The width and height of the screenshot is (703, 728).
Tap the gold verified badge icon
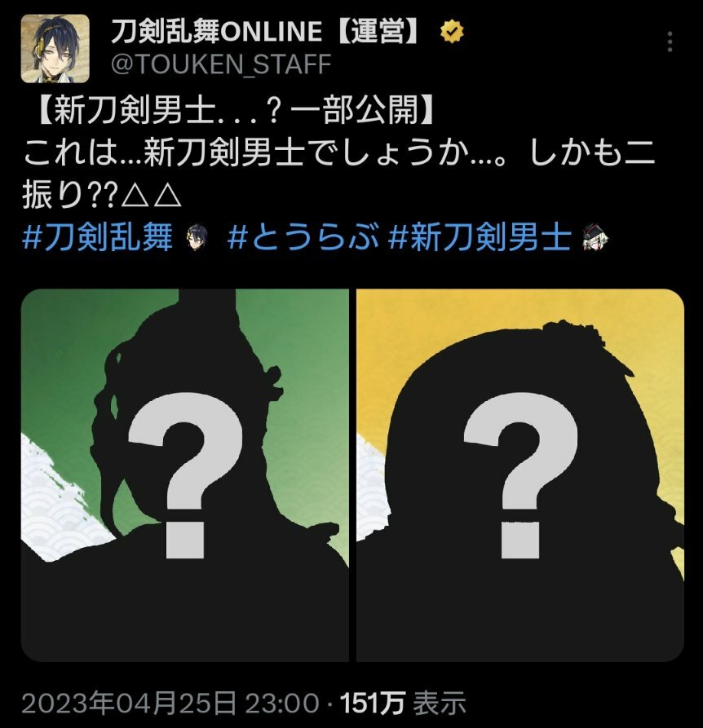click(453, 32)
